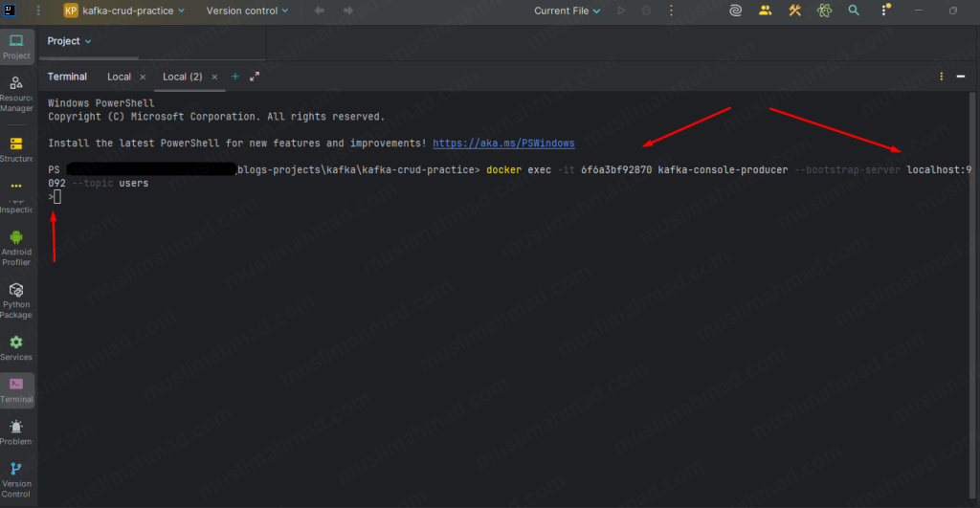
Task: Expand the Project view dropdown
Action: (x=69, y=41)
